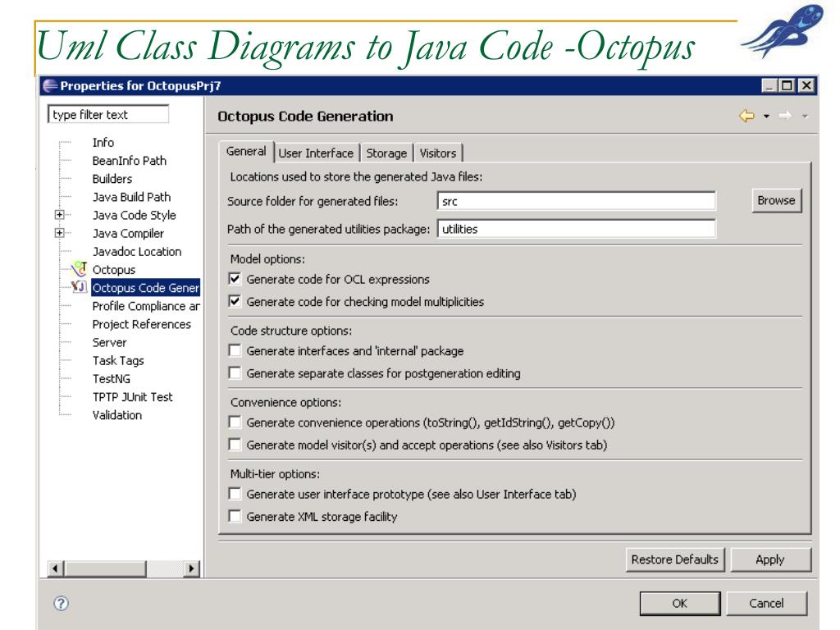
Task: Click the Eclipse icon in title bar
Action: (x=50, y=85)
